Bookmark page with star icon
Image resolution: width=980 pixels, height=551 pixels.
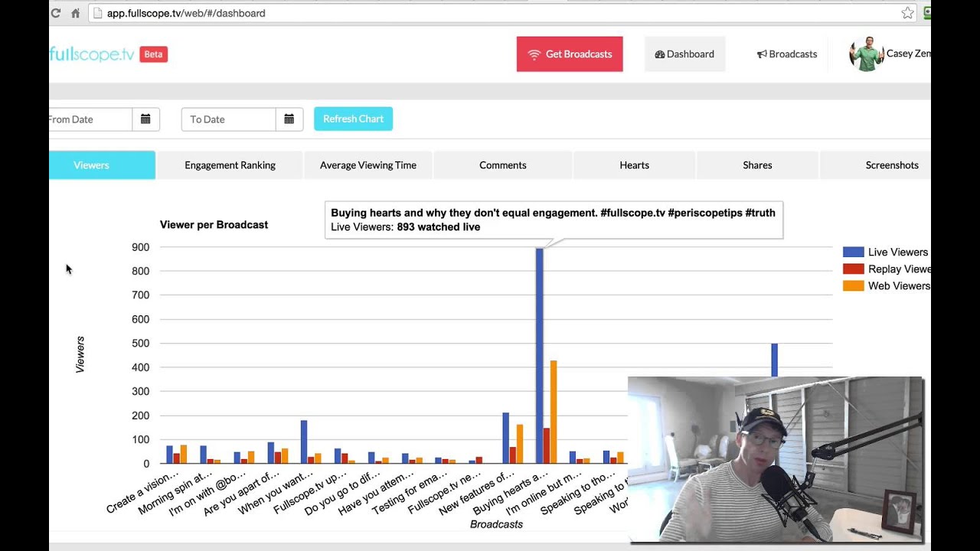point(907,13)
